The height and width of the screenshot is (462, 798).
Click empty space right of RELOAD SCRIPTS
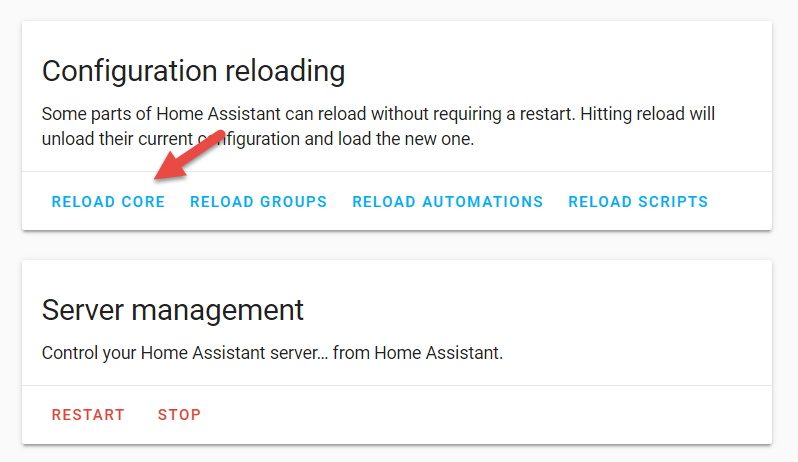pos(740,202)
